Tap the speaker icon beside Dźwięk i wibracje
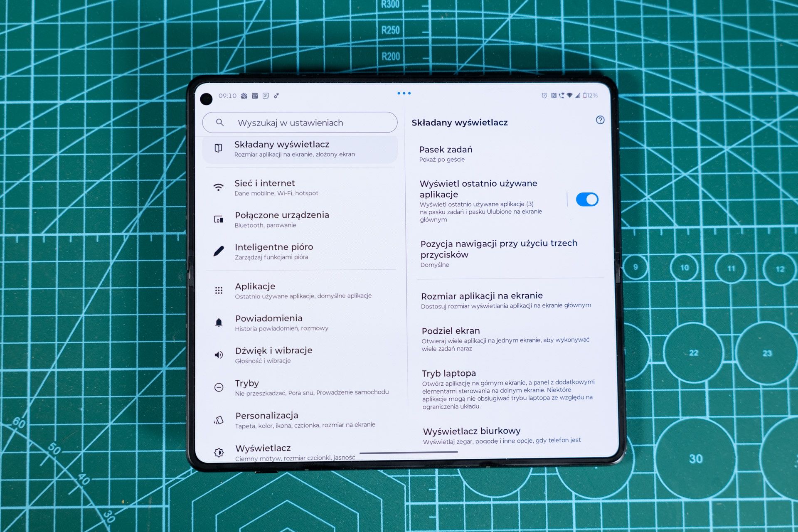 (219, 355)
